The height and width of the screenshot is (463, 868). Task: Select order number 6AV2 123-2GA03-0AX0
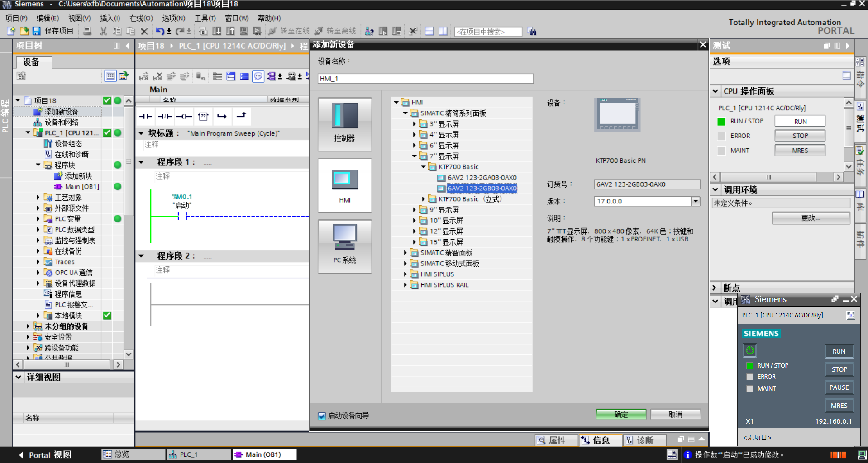point(482,178)
